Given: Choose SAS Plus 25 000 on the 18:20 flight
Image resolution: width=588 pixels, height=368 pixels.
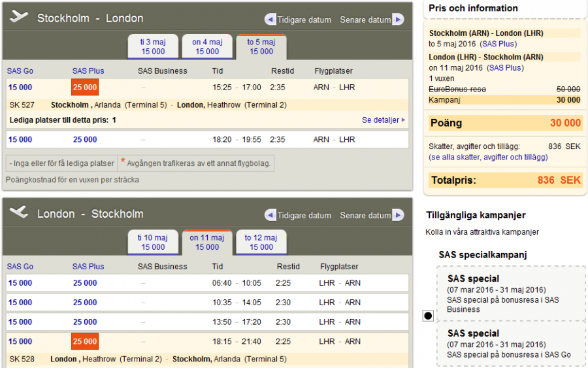Looking at the screenshot, I should tap(85, 139).
